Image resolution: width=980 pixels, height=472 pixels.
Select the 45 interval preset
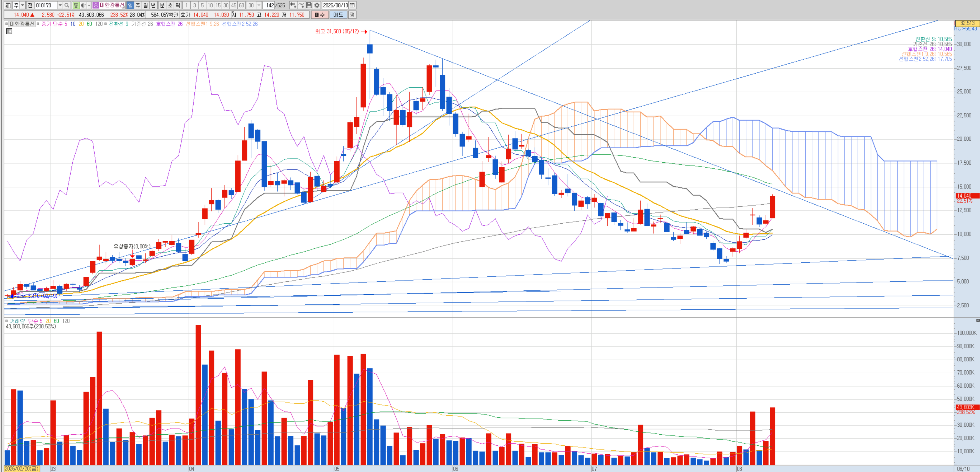coord(233,5)
